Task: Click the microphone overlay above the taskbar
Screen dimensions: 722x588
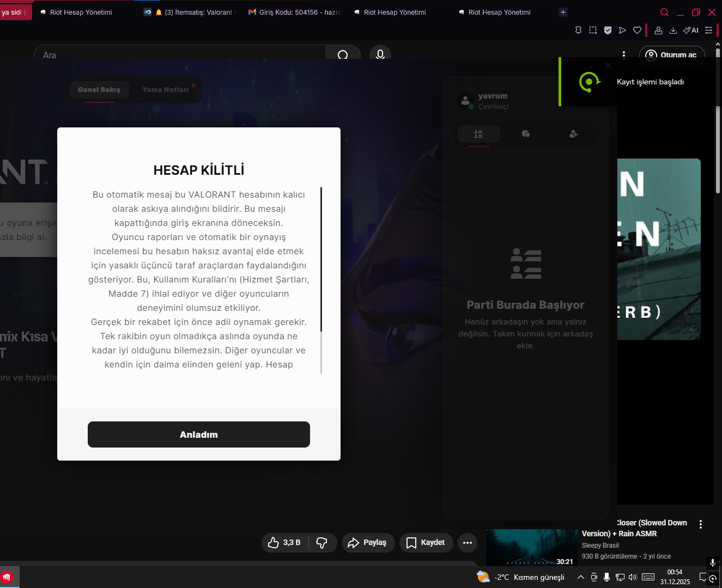Action: 712,562
